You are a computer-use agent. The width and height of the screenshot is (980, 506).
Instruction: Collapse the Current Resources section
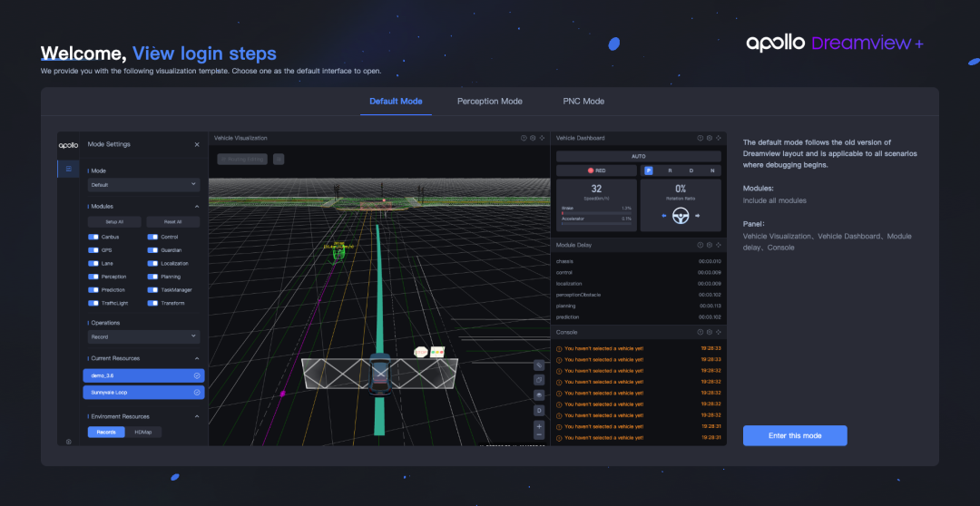[196, 358]
